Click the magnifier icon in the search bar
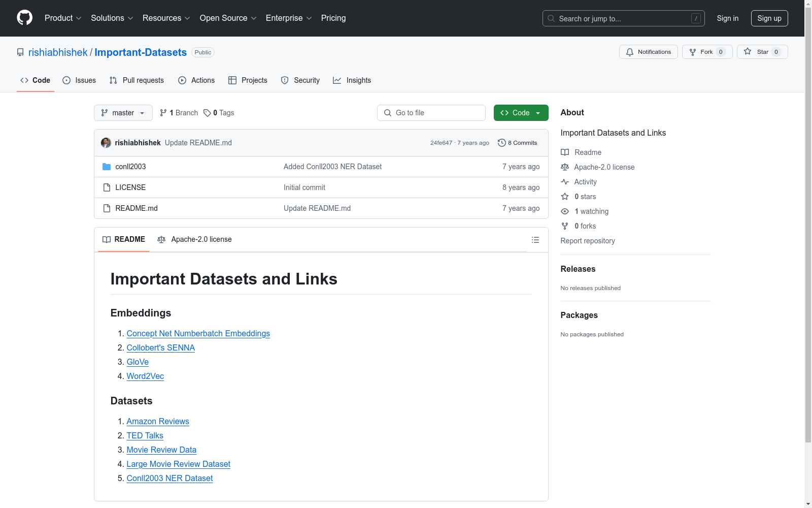This screenshot has height=508, width=812. tap(551, 18)
